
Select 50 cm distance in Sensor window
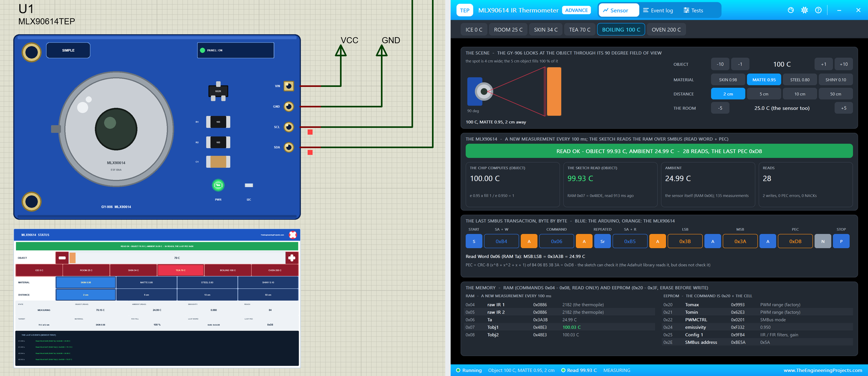pyautogui.click(x=836, y=94)
